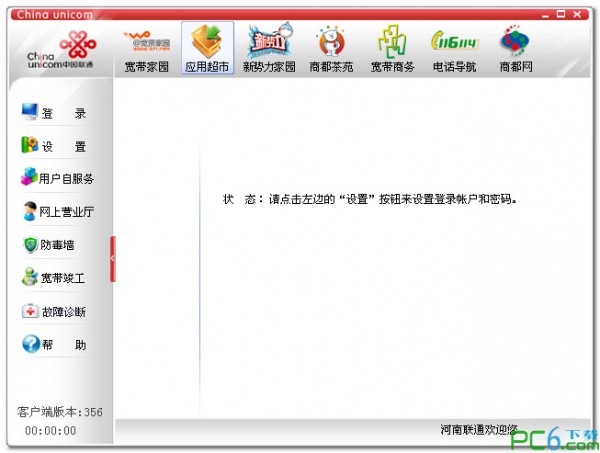Viewport: 600px width, 453px height.
Task: Open the 网上营业厅 label
Action: coord(67,212)
